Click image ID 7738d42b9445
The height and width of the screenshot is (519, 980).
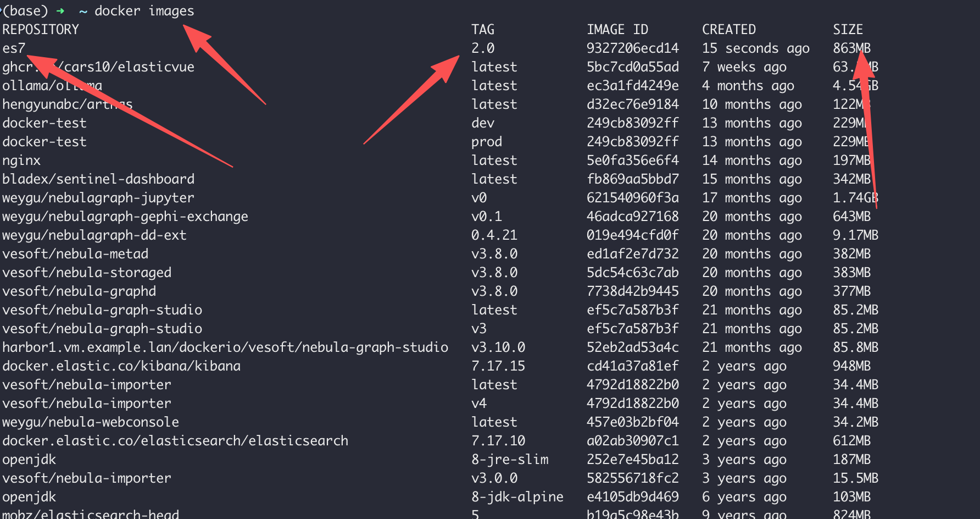click(633, 291)
